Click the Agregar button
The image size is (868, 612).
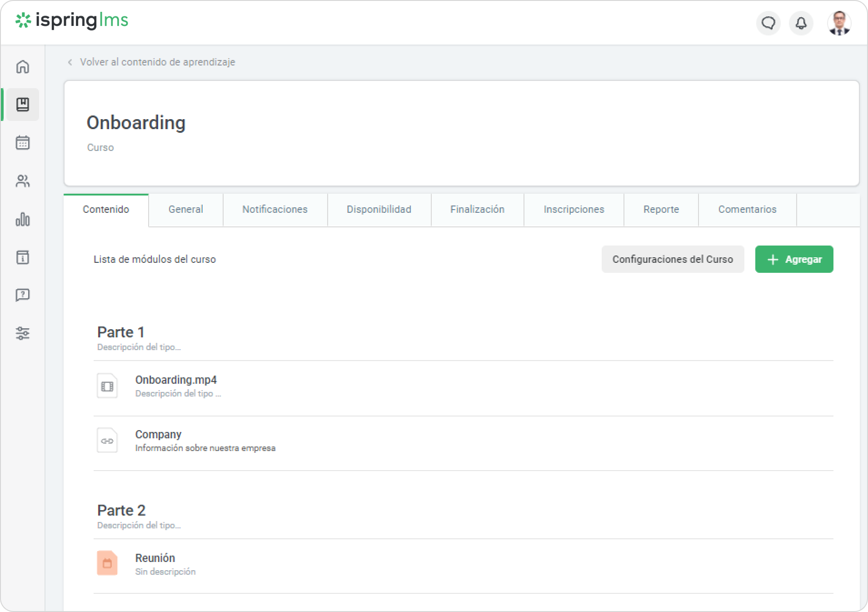coord(794,259)
